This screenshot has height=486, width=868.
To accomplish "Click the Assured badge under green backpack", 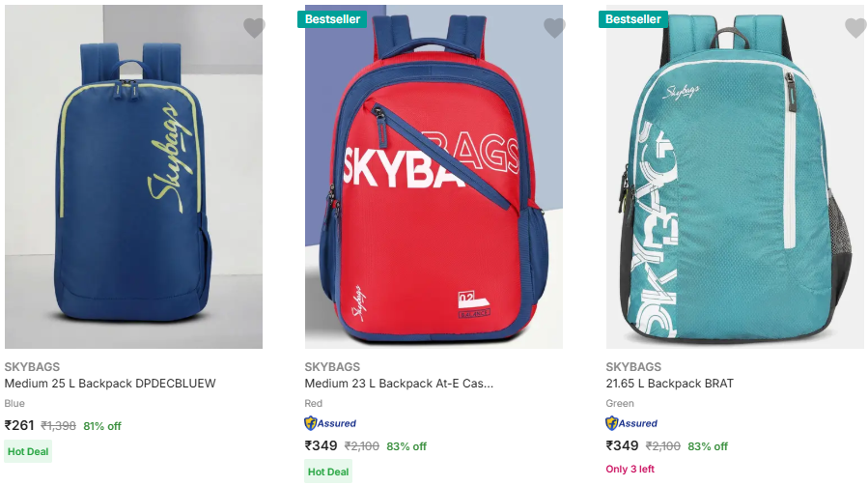I will pyautogui.click(x=631, y=423).
